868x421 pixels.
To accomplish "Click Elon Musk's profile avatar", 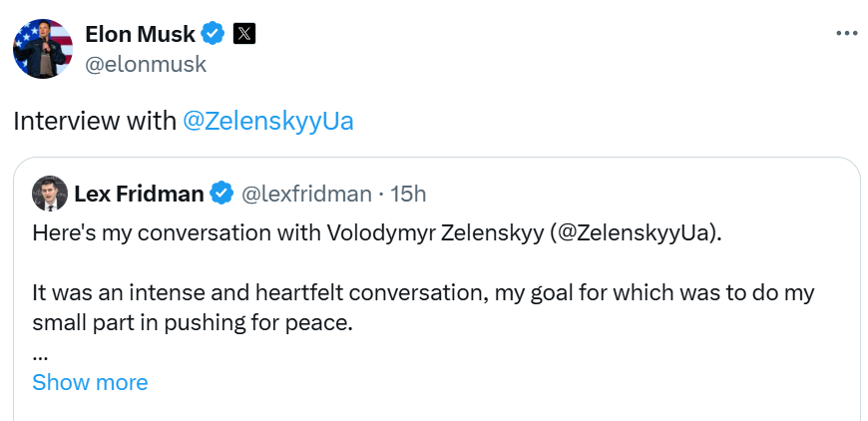I will coord(42,48).
